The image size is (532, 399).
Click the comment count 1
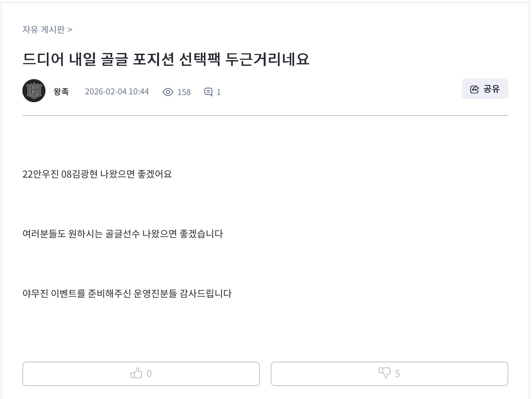218,92
